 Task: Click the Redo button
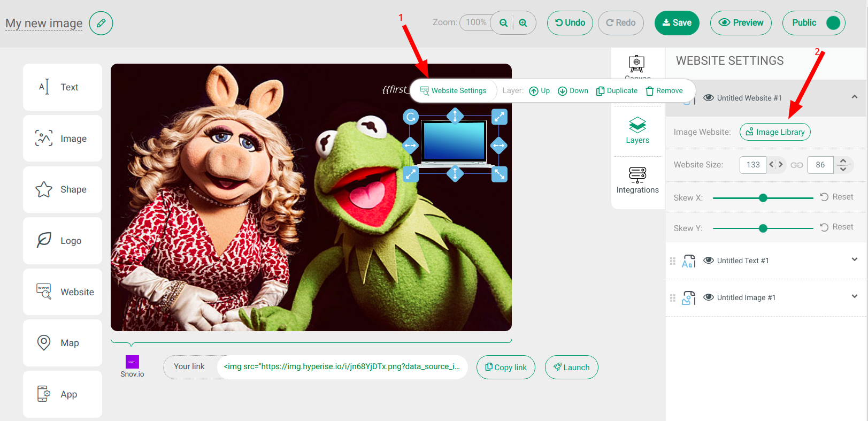(621, 23)
